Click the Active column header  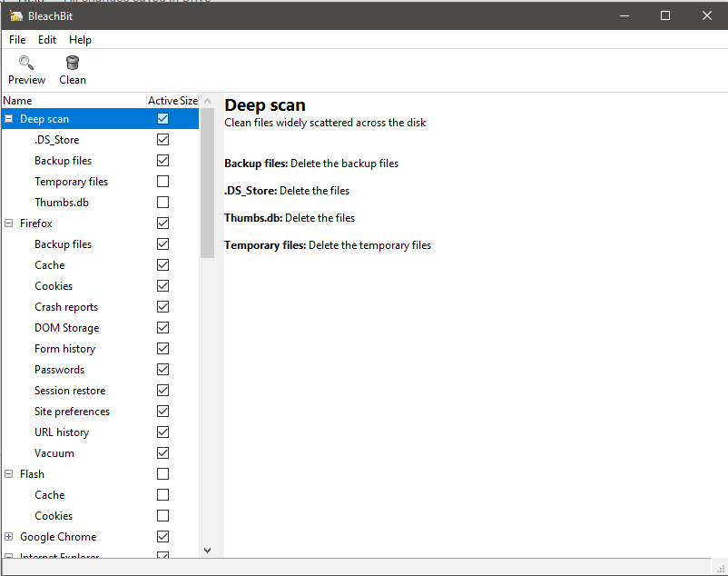pyautogui.click(x=162, y=101)
